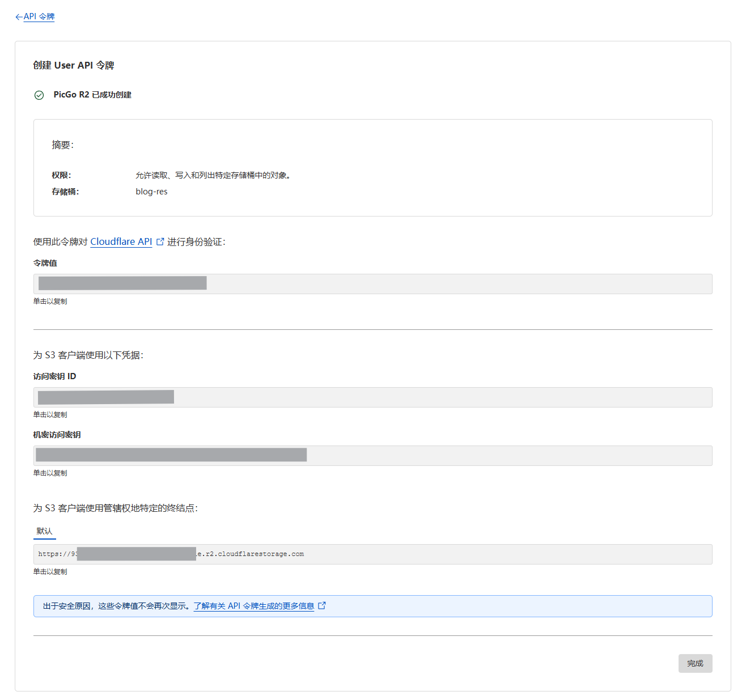Click 单击以复制 under 访问密钥 ID

(50, 415)
